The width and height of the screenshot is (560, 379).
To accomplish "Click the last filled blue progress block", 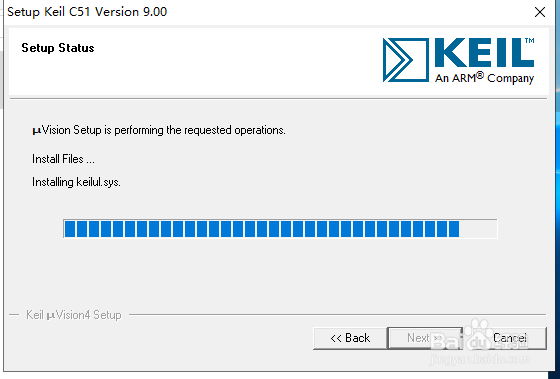I will point(454,229).
